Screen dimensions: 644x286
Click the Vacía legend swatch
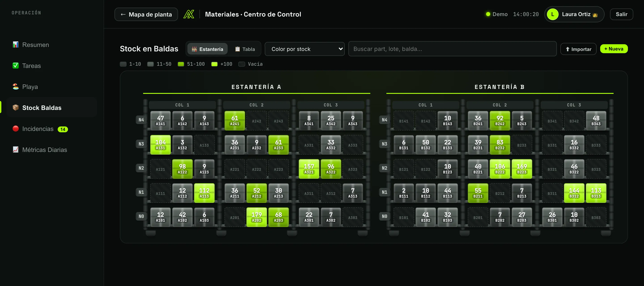click(x=242, y=64)
